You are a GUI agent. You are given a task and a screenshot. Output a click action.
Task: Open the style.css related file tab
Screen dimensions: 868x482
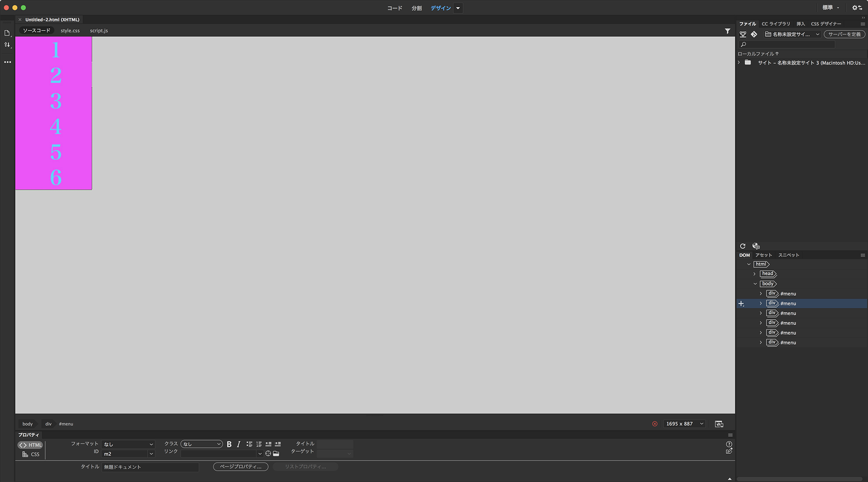coord(70,31)
